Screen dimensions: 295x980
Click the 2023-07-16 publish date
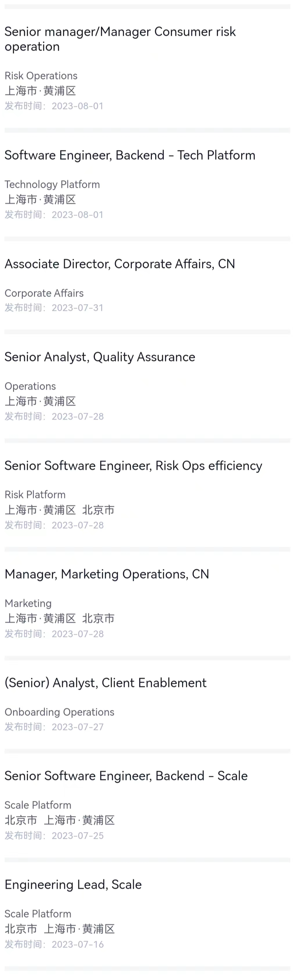click(x=77, y=944)
